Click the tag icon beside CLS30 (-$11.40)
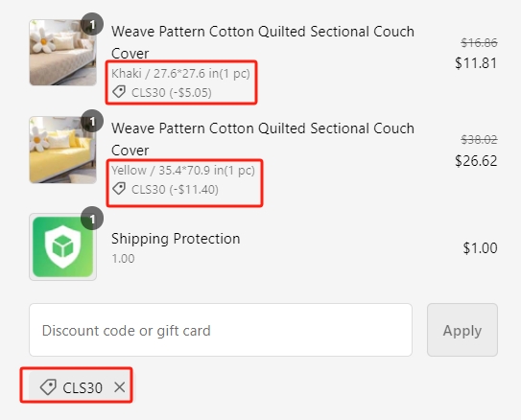 coord(119,189)
